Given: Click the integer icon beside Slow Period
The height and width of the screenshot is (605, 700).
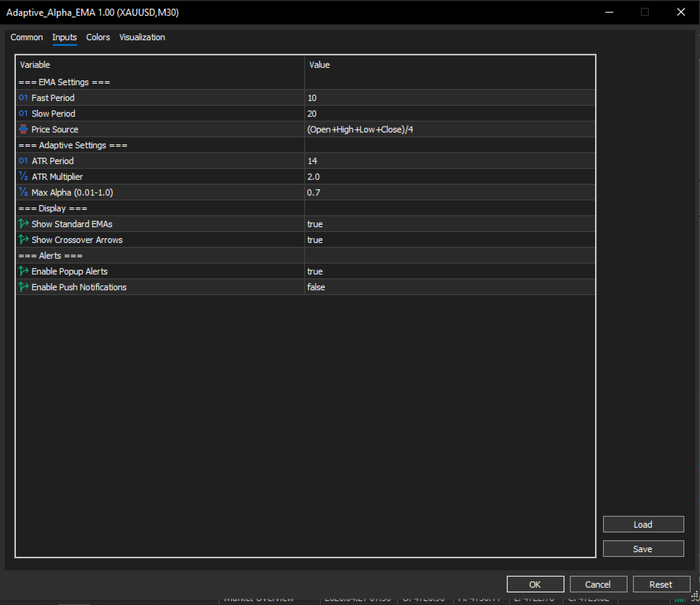Looking at the screenshot, I should pyautogui.click(x=23, y=114).
